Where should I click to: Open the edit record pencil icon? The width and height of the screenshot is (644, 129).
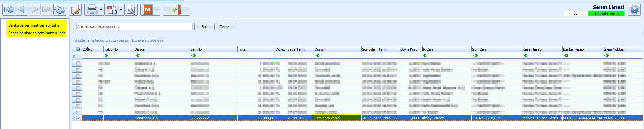pos(76,10)
